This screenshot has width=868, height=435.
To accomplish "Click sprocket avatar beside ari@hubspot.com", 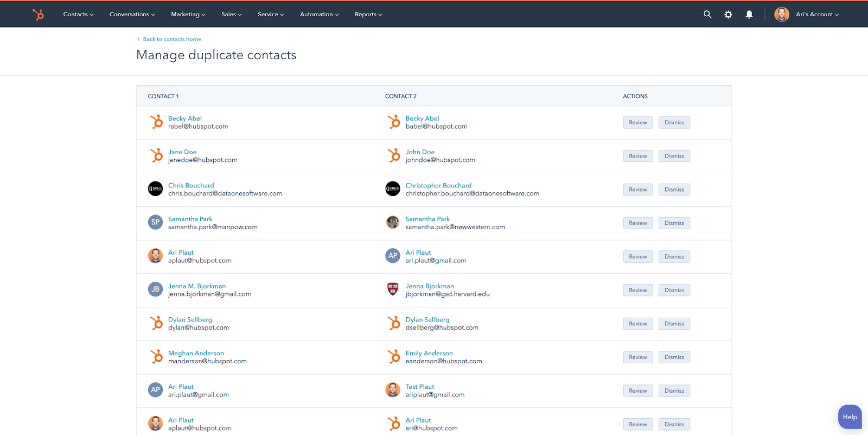I will tap(393, 424).
